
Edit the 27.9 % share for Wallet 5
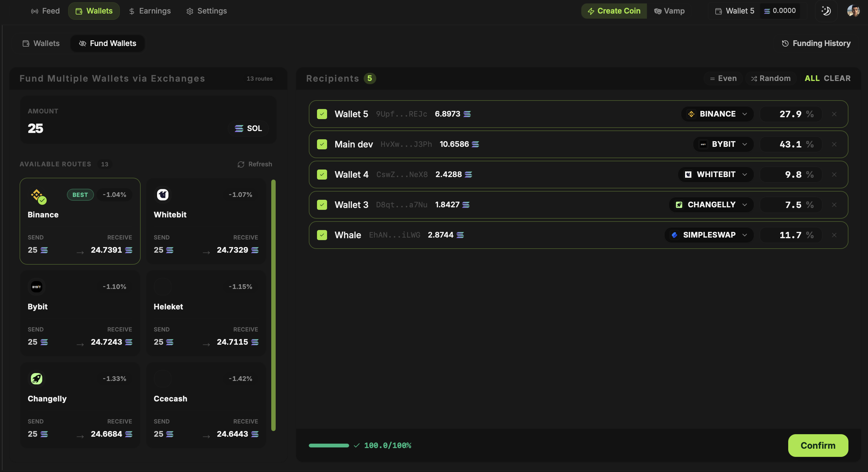pos(790,114)
